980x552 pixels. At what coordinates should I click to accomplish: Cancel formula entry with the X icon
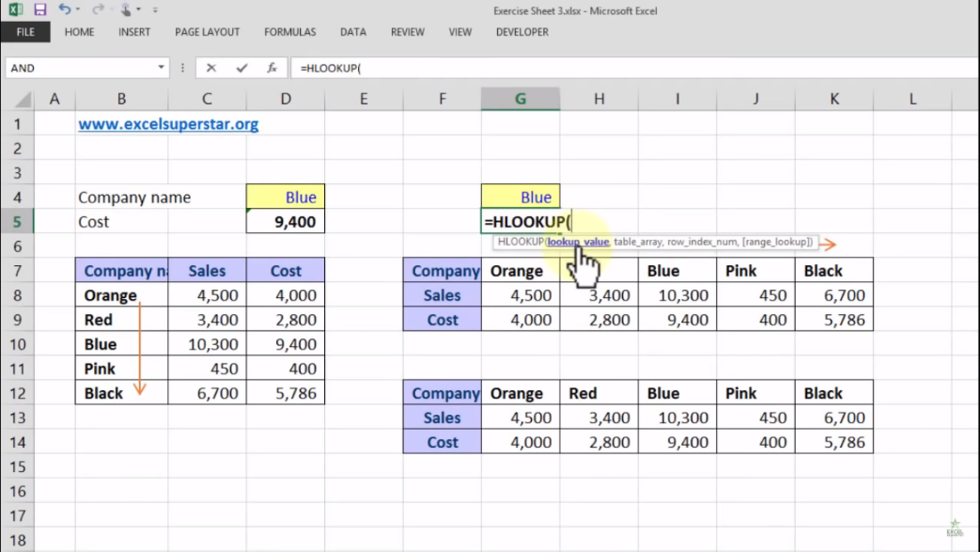[x=211, y=68]
